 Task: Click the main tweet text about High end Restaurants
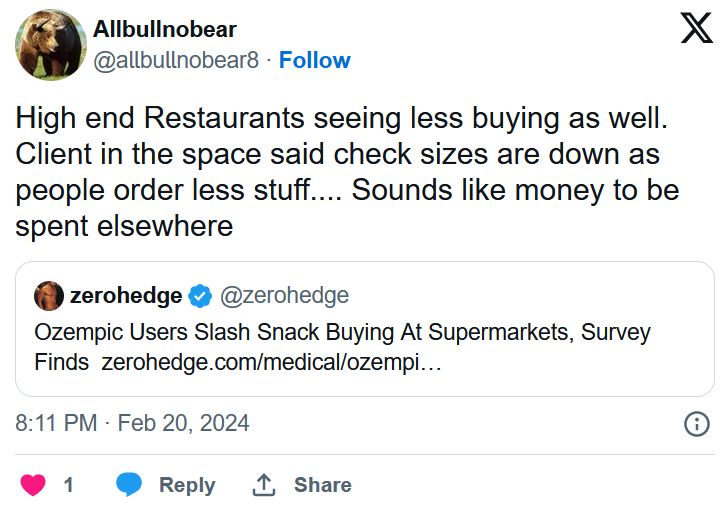(347, 172)
